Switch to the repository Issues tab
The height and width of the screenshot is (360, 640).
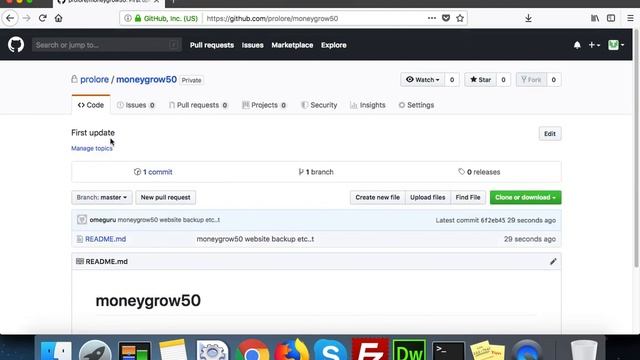pos(136,105)
